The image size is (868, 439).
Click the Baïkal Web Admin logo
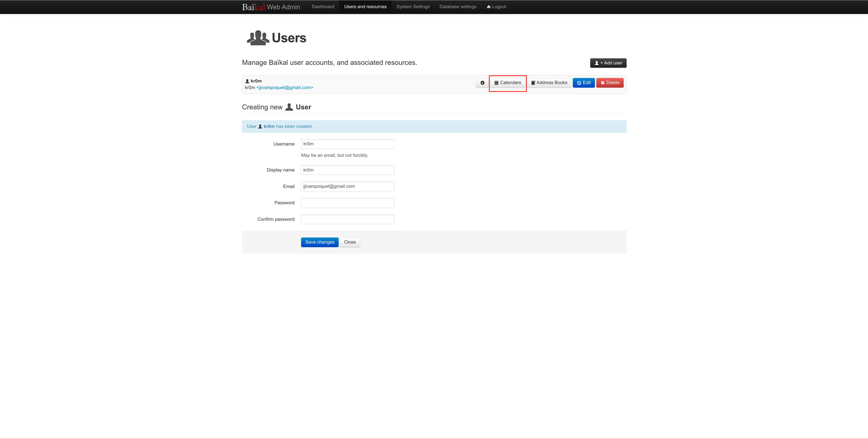click(271, 7)
